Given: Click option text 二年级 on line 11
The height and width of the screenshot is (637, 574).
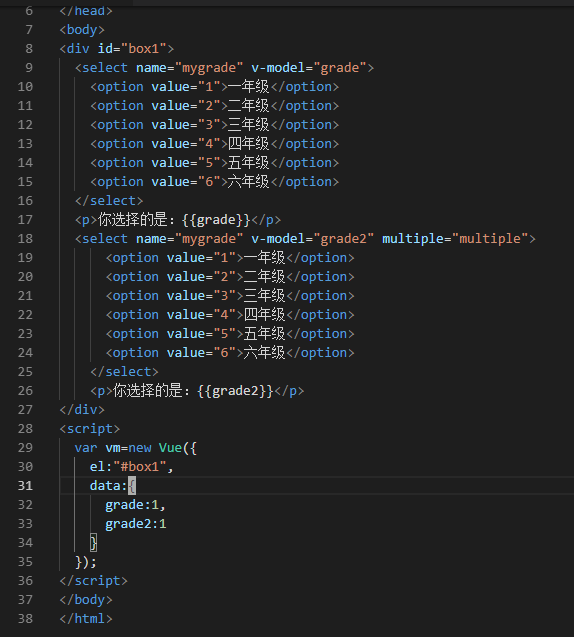Looking at the screenshot, I should (x=248, y=106).
